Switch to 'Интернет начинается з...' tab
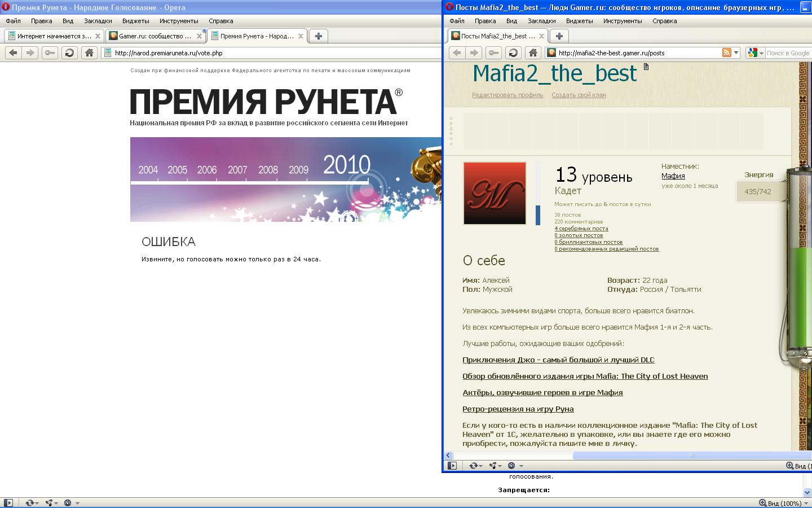This screenshot has height=508, width=812. pyautogui.click(x=54, y=36)
